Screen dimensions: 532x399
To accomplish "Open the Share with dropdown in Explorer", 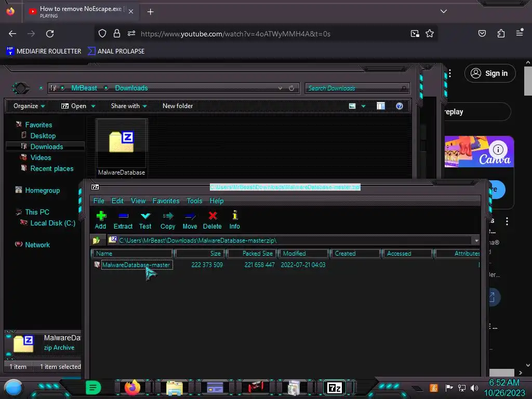I will pyautogui.click(x=129, y=106).
